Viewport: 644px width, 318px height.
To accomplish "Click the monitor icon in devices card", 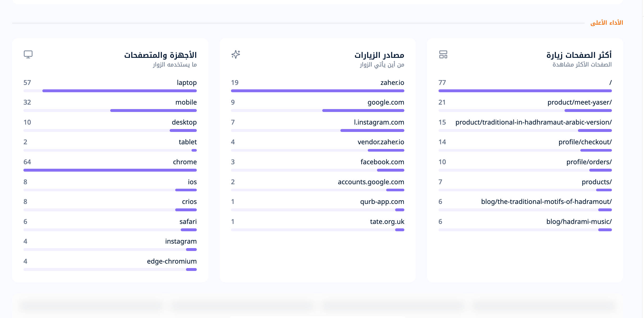I will coord(28,54).
